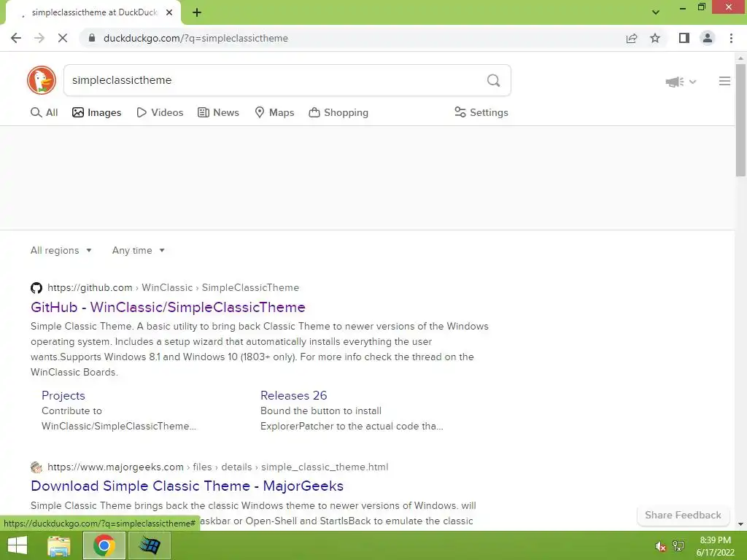The image size is (747, 560).
Task: Click the 'Simple Classic Theme. A basic utility' snippet
Action: point(260,349)
